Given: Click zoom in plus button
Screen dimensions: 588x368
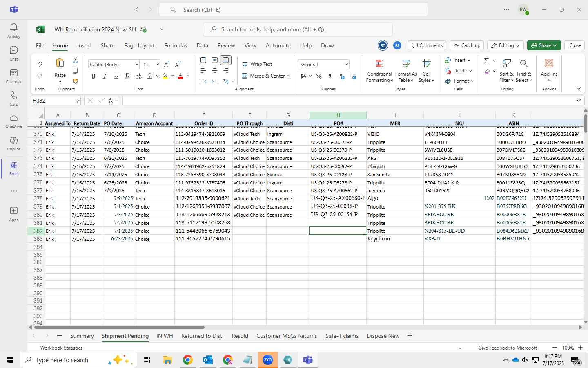Looking at the screenshot, I should (580, 348).
